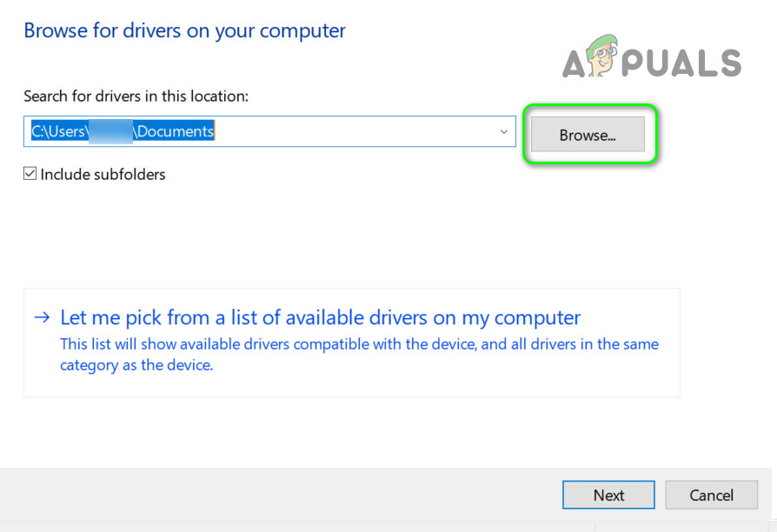This screenshot has width=777, height=532.
Task: Click the description text under Let me pick
Action: 359,344
